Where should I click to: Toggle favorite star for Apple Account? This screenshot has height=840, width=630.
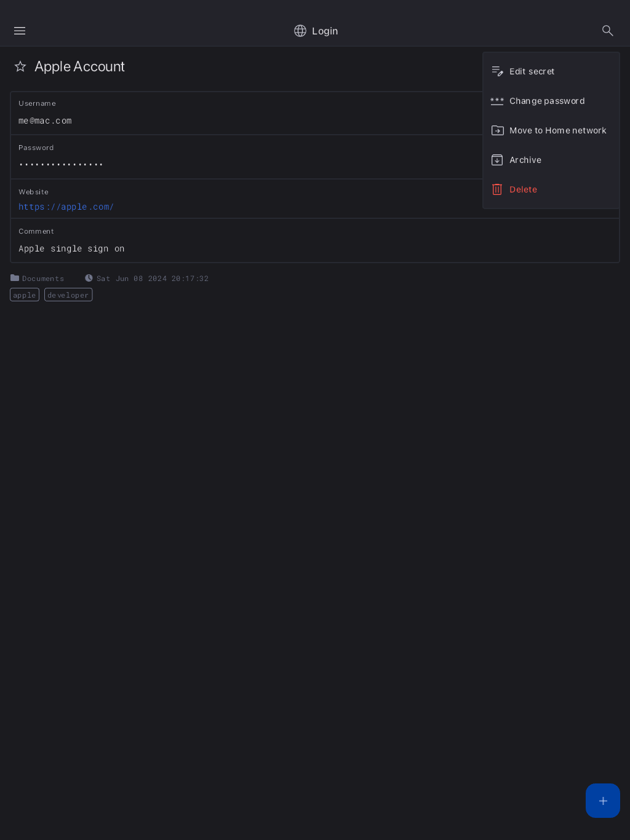click(x=20, y=66)
